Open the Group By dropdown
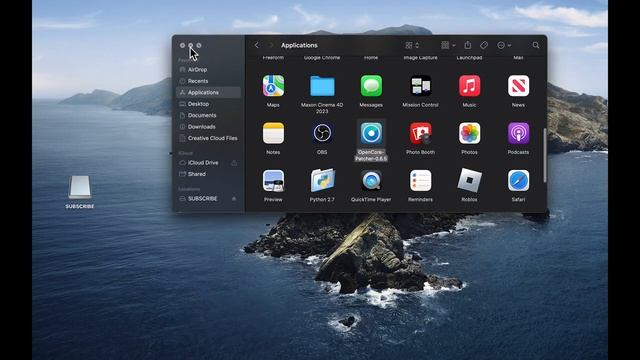 click(448, 45)
